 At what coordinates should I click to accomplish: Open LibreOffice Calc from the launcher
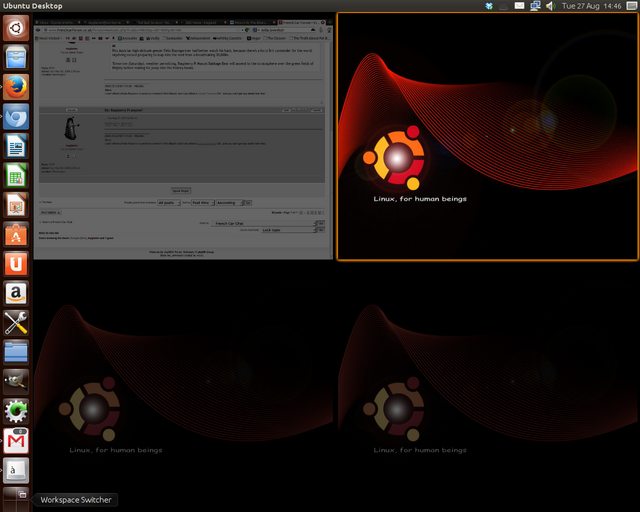click(16, 176)
